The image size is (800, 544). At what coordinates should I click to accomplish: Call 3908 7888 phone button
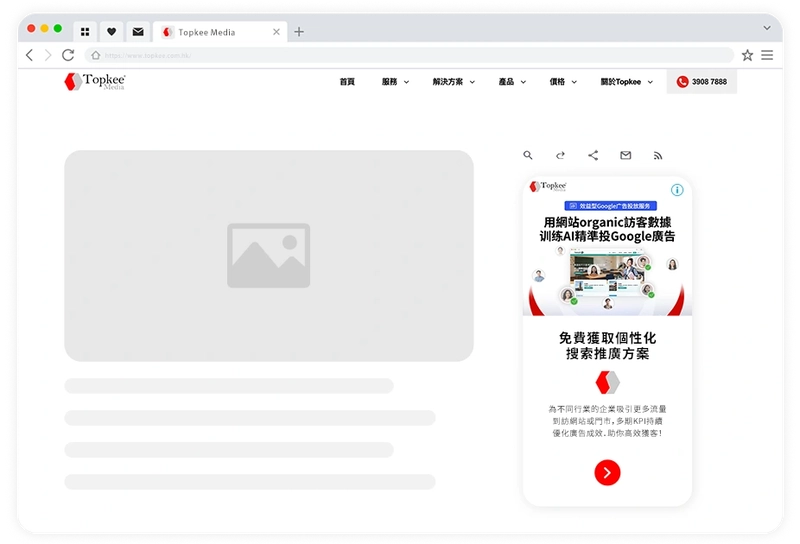(702, 82)
